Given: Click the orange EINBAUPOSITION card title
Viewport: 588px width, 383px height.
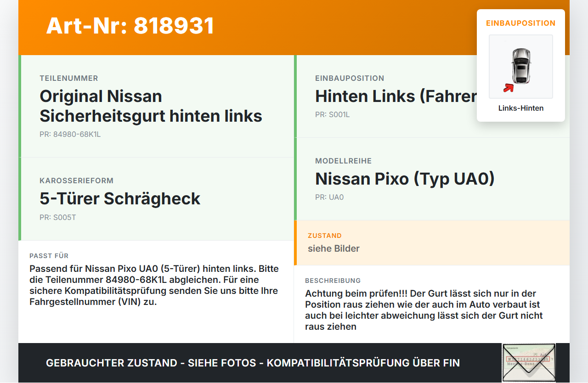Looking at the screenshot, I should [521, 23].
